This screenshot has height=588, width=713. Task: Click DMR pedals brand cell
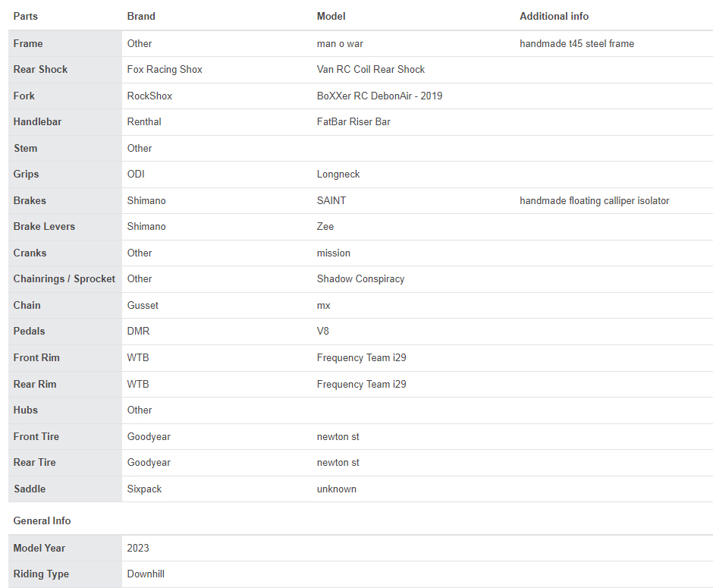[138, 332]
